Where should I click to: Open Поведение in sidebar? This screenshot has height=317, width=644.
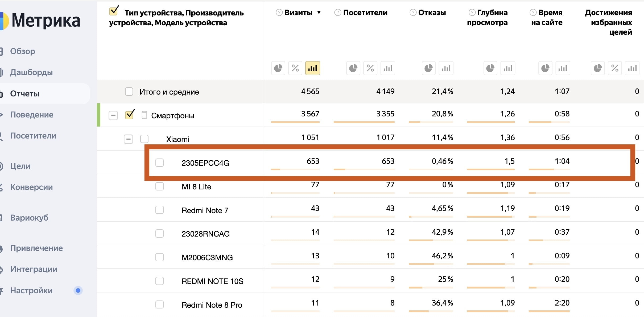coord(32,115)
